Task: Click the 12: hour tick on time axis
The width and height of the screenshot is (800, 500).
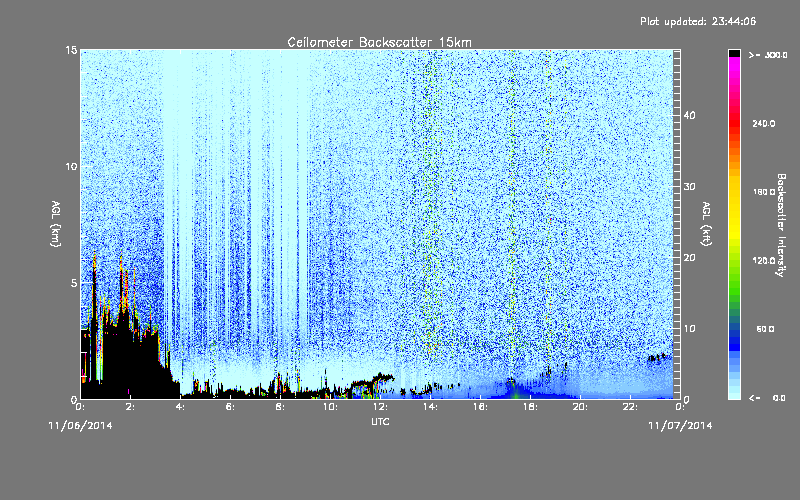Action: (x=380, y=407)
